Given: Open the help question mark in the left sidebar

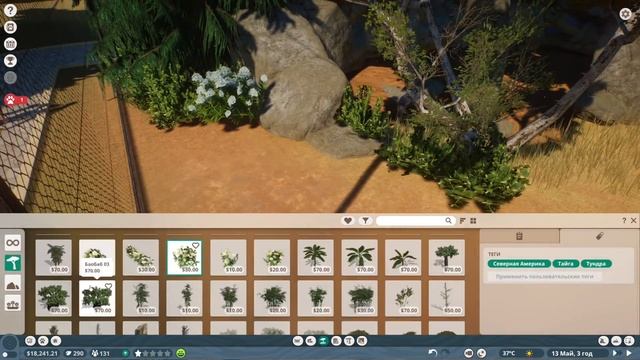Looking at the screenshot, I should click(10, 10).
